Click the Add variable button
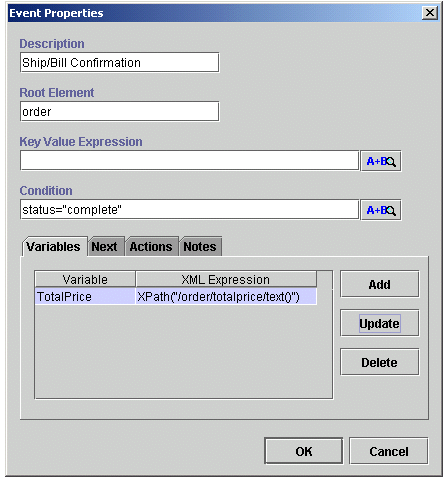 379,284
